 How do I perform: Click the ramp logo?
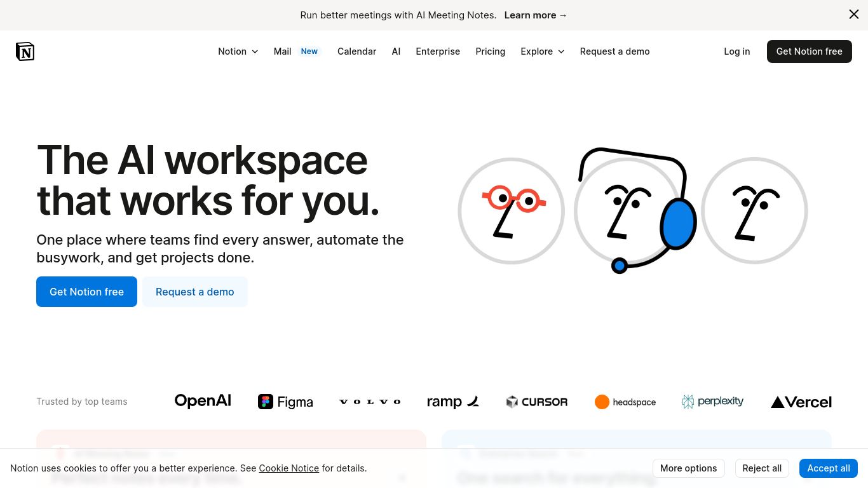pyautogui.click(x=453, y=402)
